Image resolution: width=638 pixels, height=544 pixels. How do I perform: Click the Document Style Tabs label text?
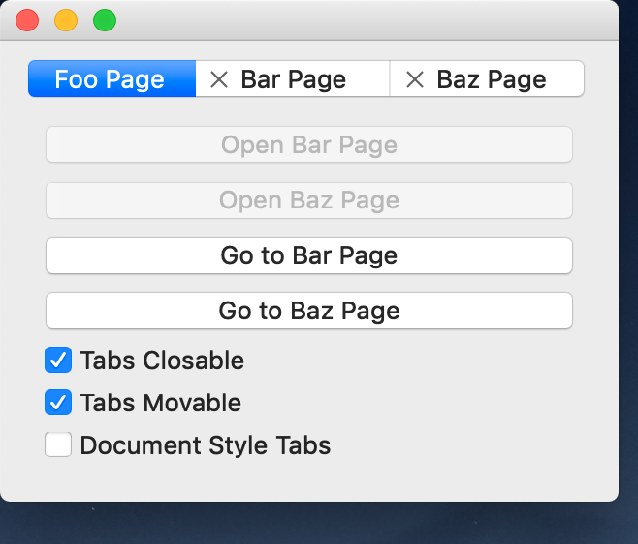[205, 445]
